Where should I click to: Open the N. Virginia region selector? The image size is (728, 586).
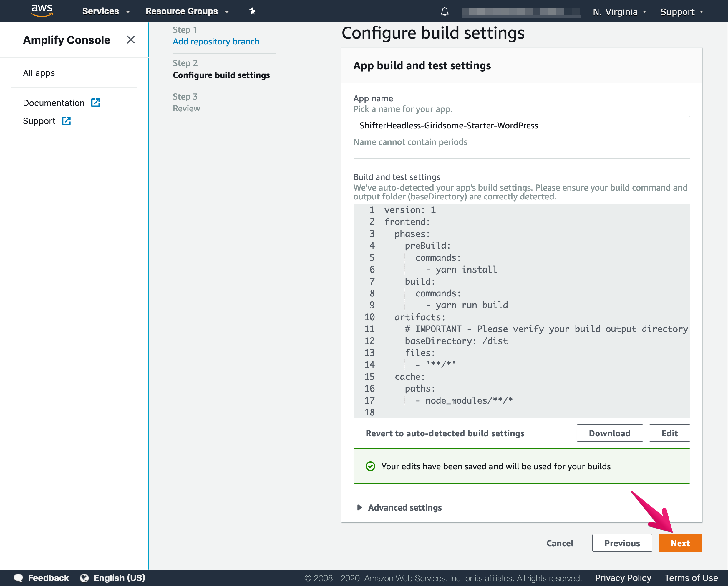coord(620,12)
